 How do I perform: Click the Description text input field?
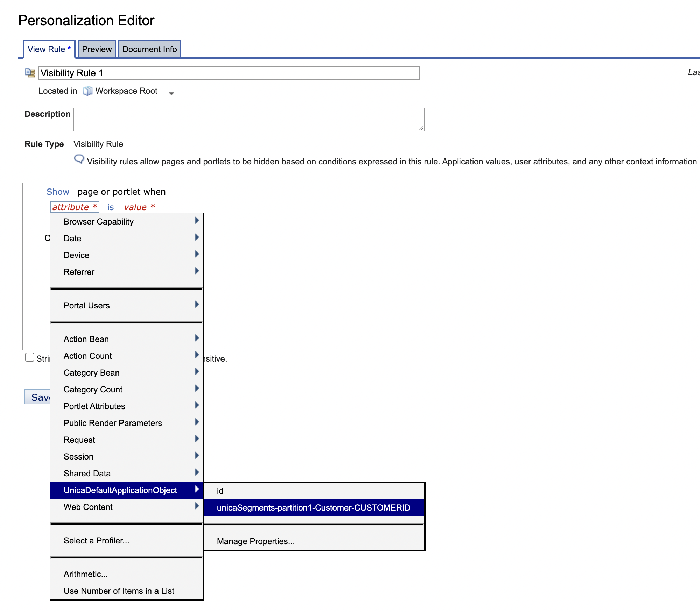coord(250,119)
